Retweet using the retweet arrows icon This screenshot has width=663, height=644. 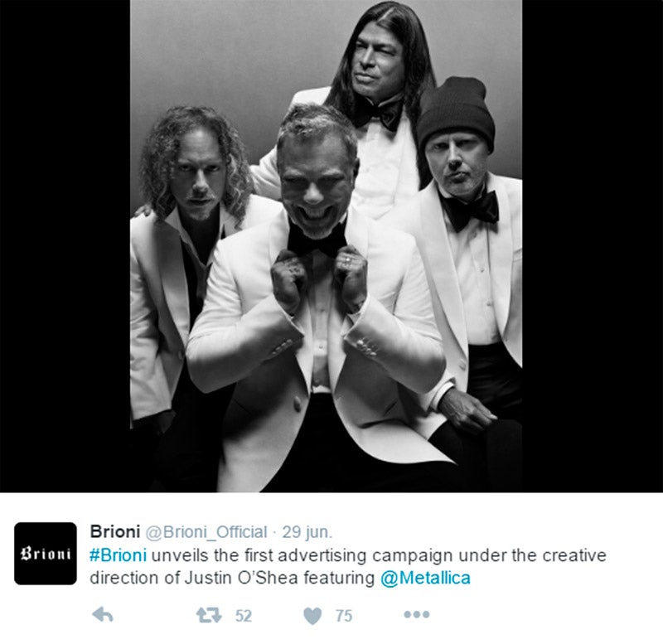coord(209,615)
